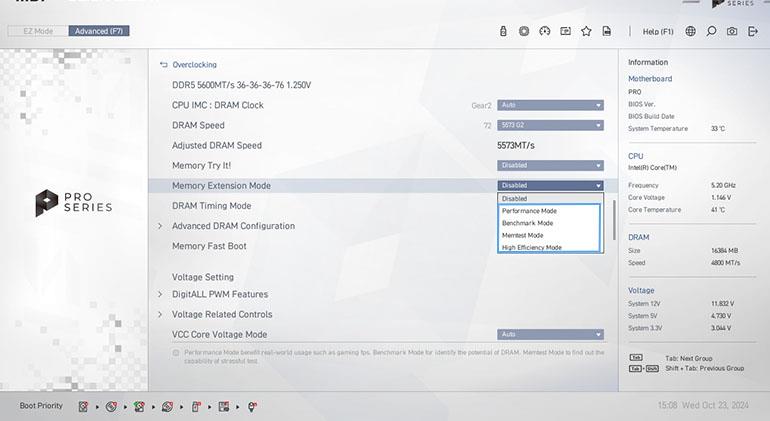Open favorites via the star icon

586,31
